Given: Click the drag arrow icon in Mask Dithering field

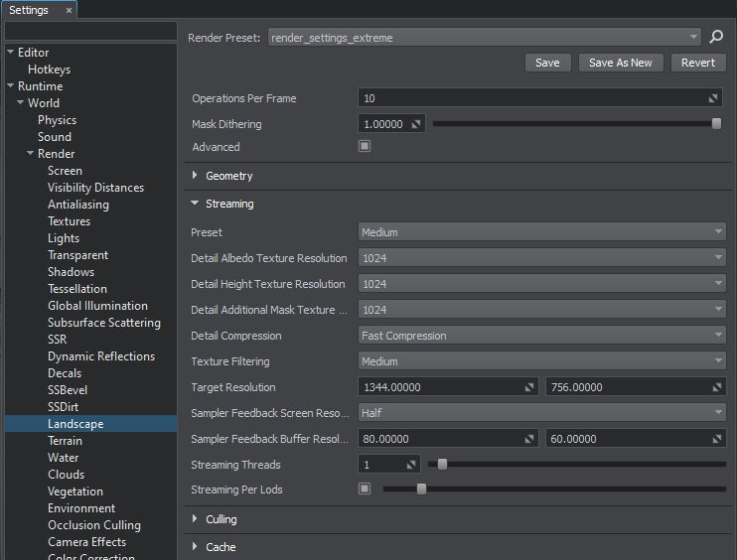Looking at the screenshot, I should (x=416, y=125).
